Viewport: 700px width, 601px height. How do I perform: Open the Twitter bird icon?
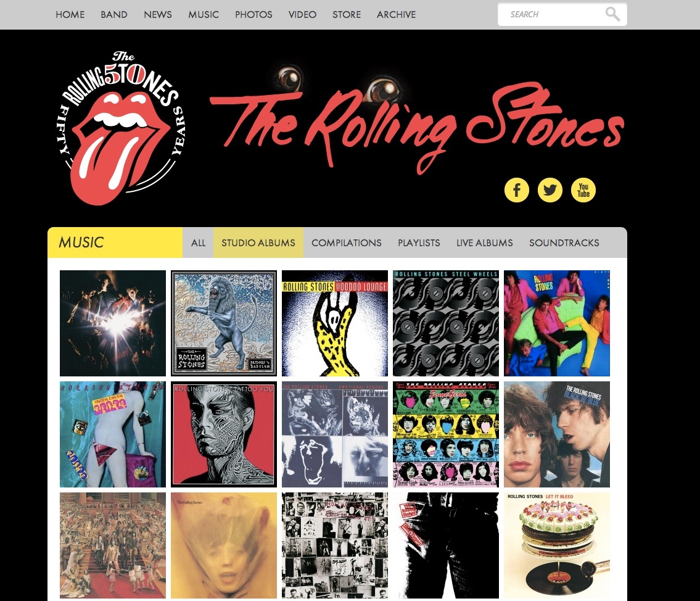pyautogui.click(x=550, y=190)
